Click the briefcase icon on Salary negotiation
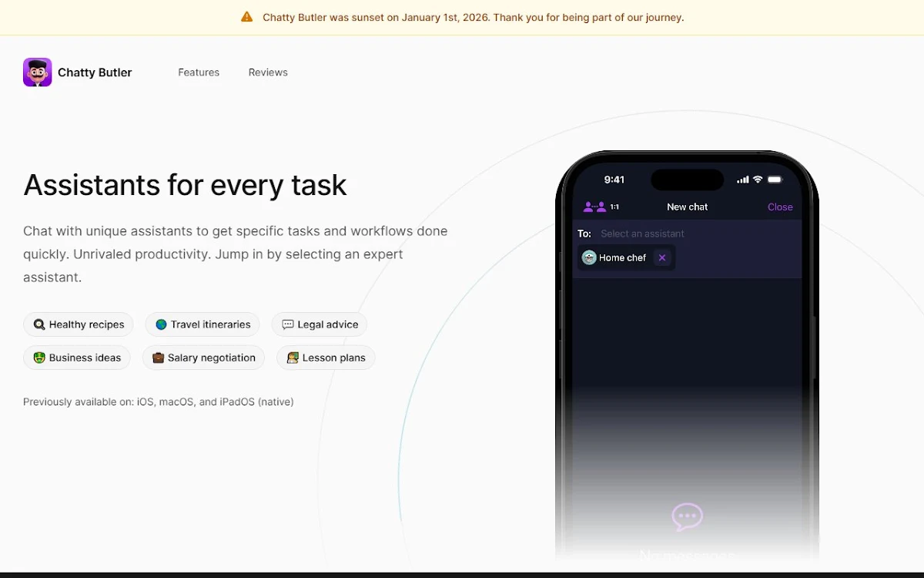The image size is (924, 578). pyautogui.click(x=158, y=358)
